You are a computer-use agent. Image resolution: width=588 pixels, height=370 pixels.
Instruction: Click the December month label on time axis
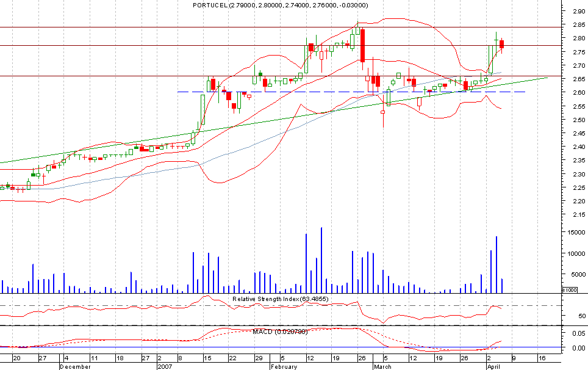pos(76,366)
